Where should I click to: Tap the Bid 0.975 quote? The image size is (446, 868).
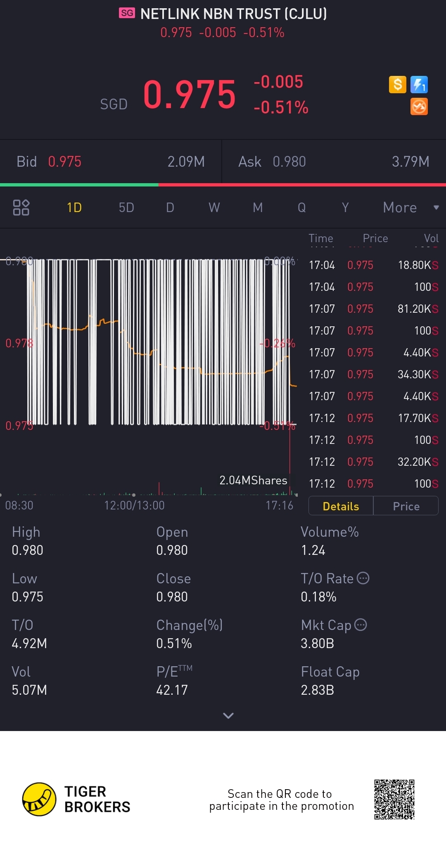(x=111, y=161)
